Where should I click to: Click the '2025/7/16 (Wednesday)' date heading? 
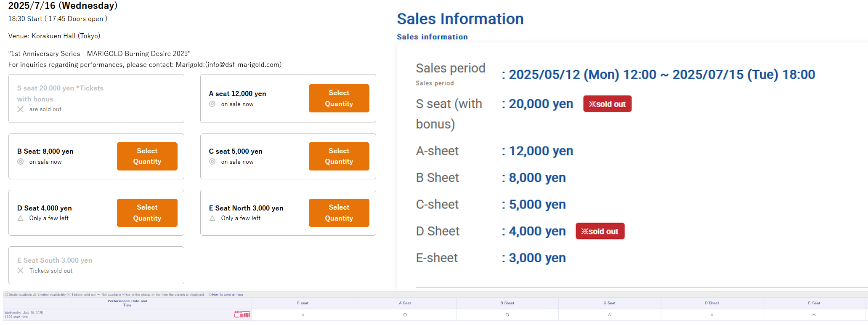tap(63, 5)
